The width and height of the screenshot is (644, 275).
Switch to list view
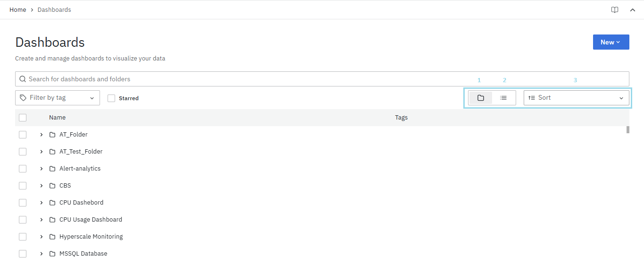[503, 98]
